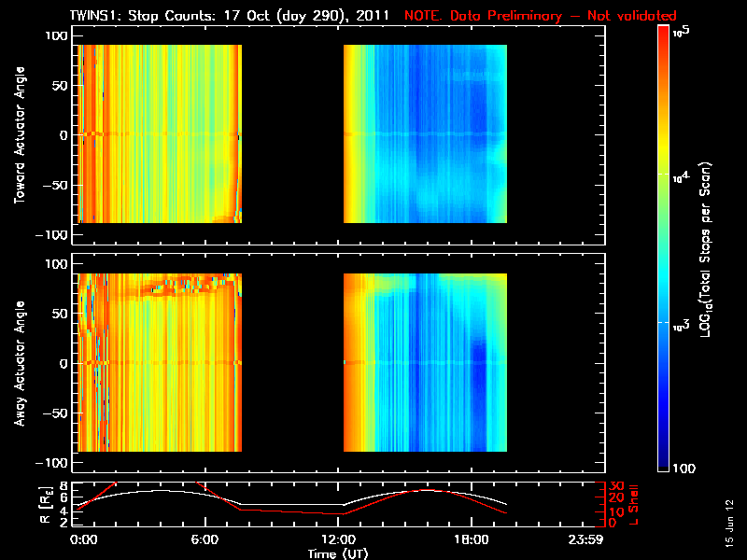
Task: Click the '0' tick of Toward Actuator Angle axis
Action: (63, 135)
